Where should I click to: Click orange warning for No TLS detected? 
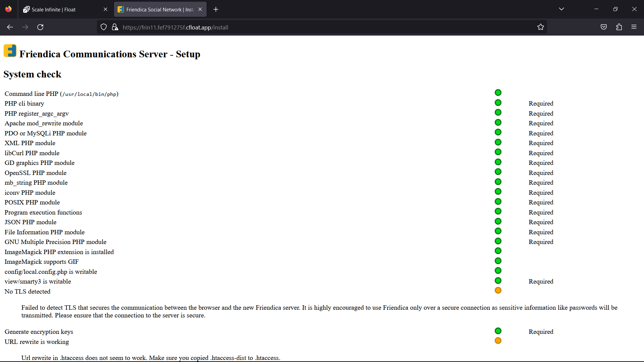498,290
